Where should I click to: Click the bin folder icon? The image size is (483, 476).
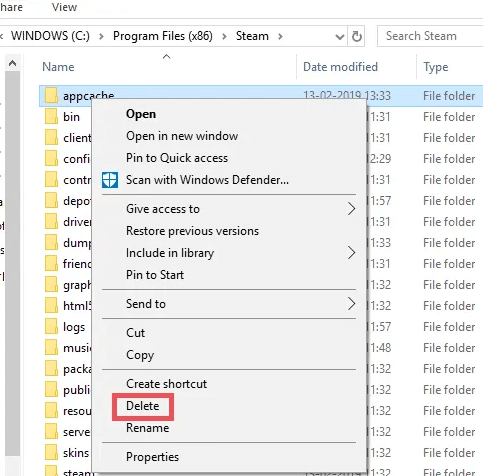[51, 117]
